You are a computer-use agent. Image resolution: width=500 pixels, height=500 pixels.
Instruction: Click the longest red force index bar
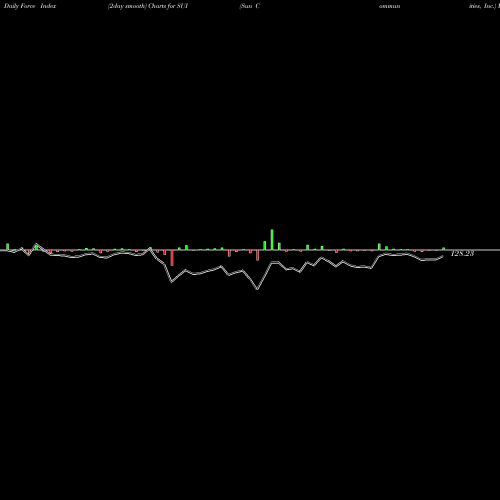[x=172, y=258]
